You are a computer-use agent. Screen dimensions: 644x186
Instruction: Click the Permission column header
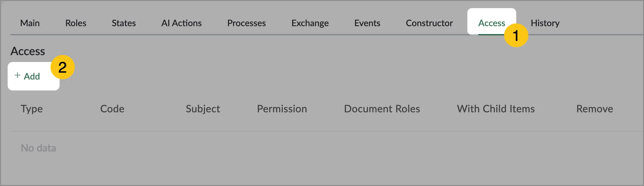282,109
